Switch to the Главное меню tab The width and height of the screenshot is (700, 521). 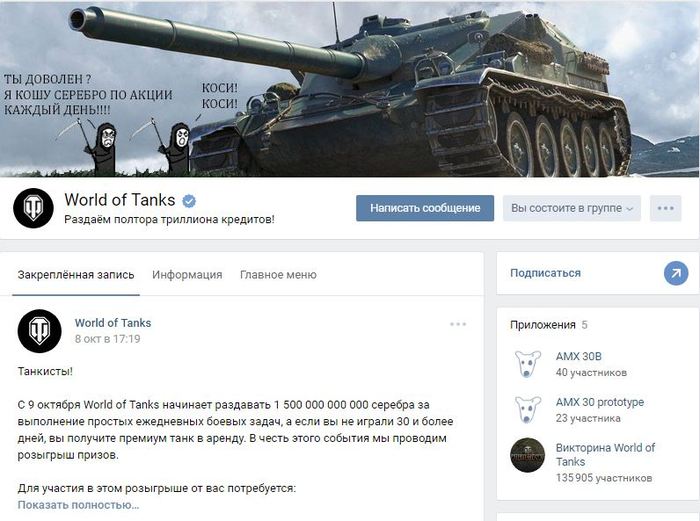point(278,275)
